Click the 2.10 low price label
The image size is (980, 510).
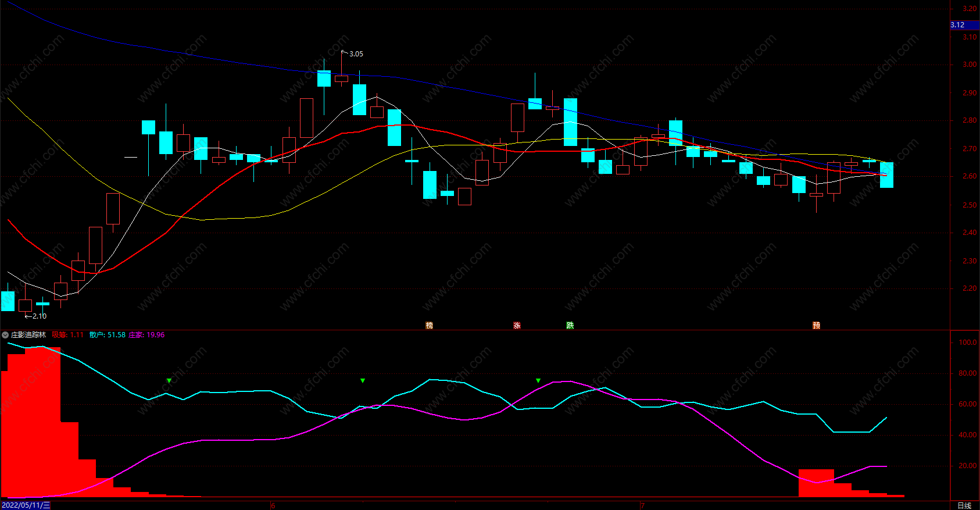tap(39, 316)
